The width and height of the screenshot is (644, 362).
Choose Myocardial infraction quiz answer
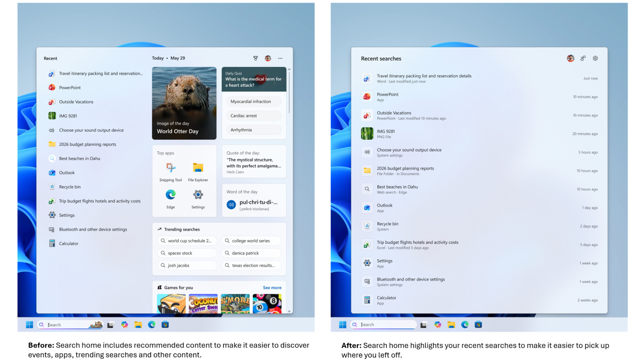pos(254,101)
